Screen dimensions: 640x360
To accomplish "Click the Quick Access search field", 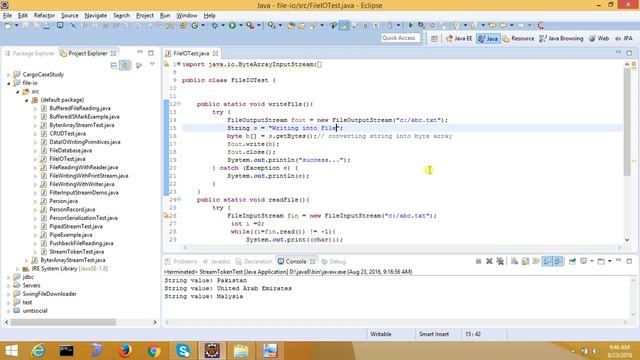I will coord(400,38).
